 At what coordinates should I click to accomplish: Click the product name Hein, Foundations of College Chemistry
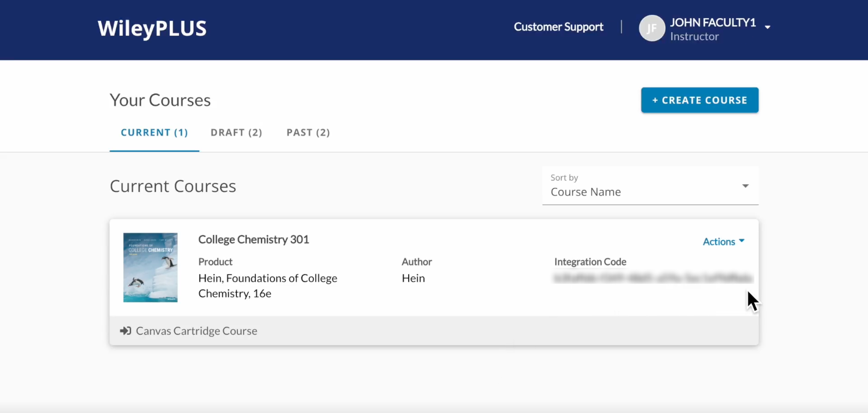pos(268,286)
